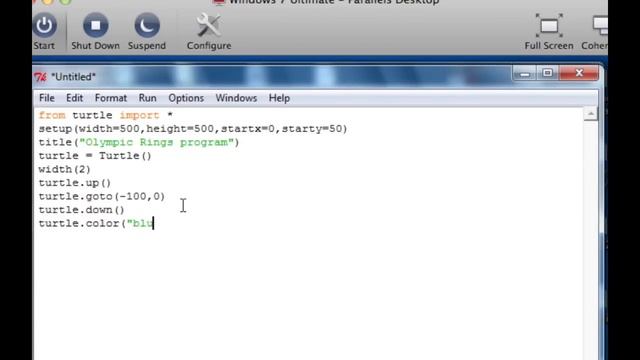Open the Format menu
Viewport: 640px width, 360px height.
pyautogui.click(x=111, y=98)
